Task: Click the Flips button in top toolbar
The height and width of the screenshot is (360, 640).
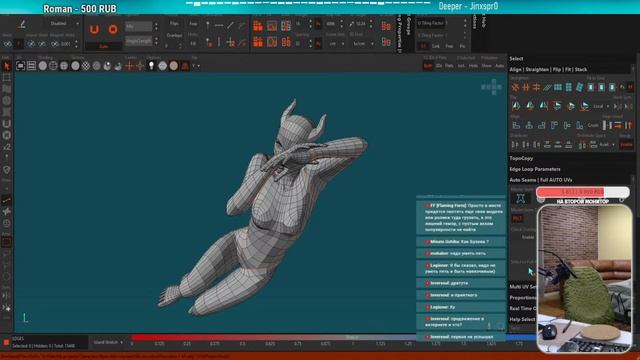Action: click(x=174, y=24)
